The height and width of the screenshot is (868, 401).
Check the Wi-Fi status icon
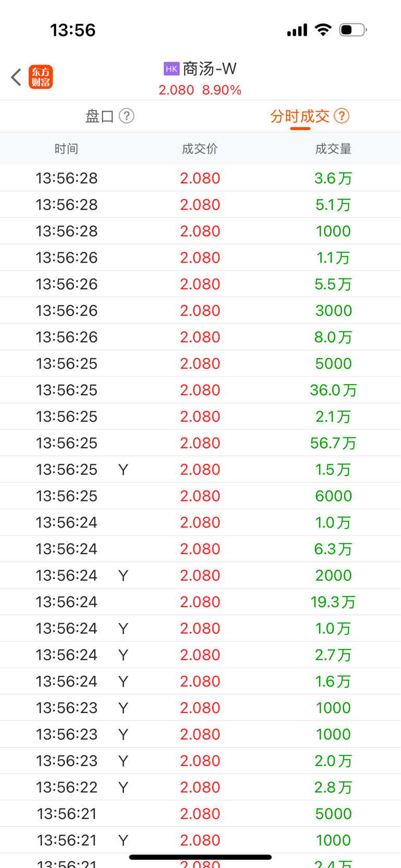pyautogui.click(x=323, y=30)
